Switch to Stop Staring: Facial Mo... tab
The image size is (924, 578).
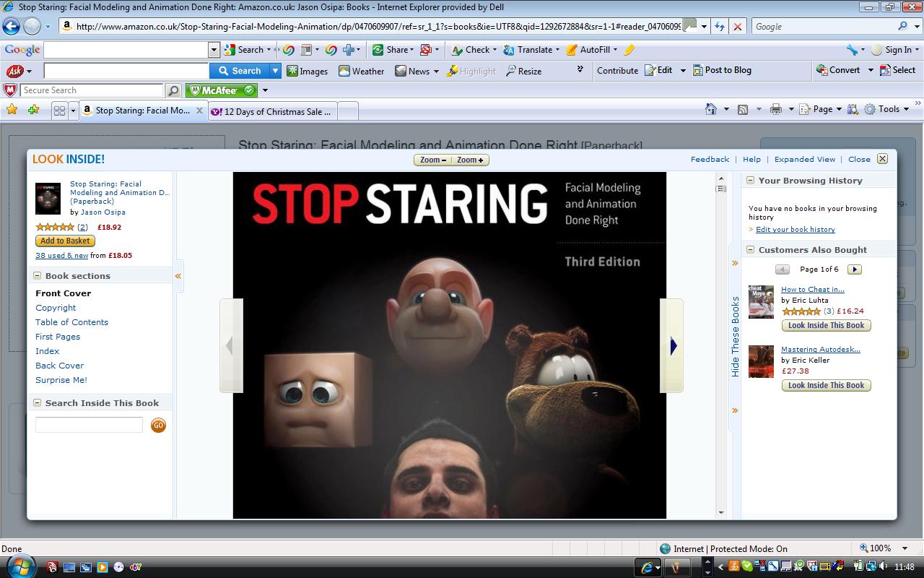point(142,111)
